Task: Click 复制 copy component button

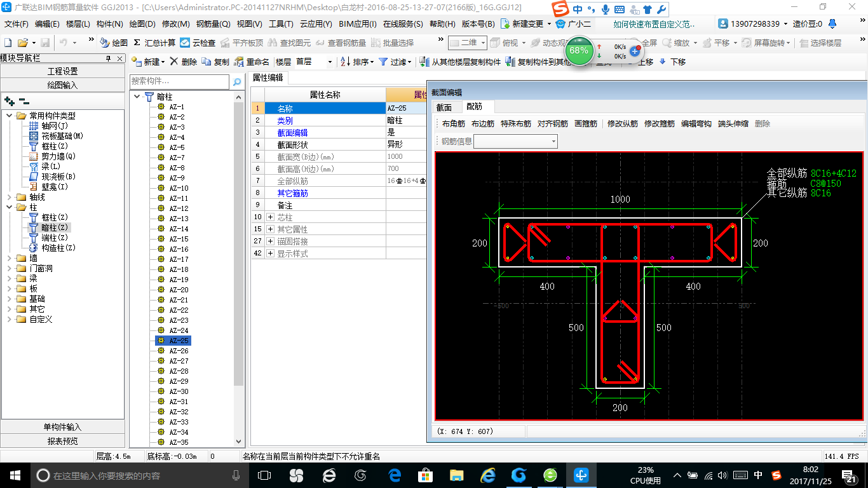Action: tap(215, 62)
